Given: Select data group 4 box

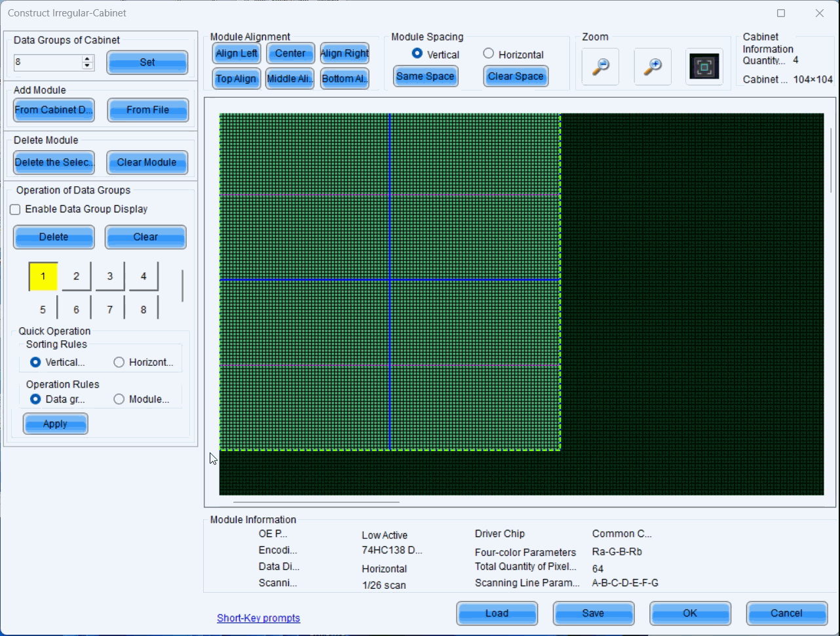Looking at the screenshot, I should tap(143, 276).
